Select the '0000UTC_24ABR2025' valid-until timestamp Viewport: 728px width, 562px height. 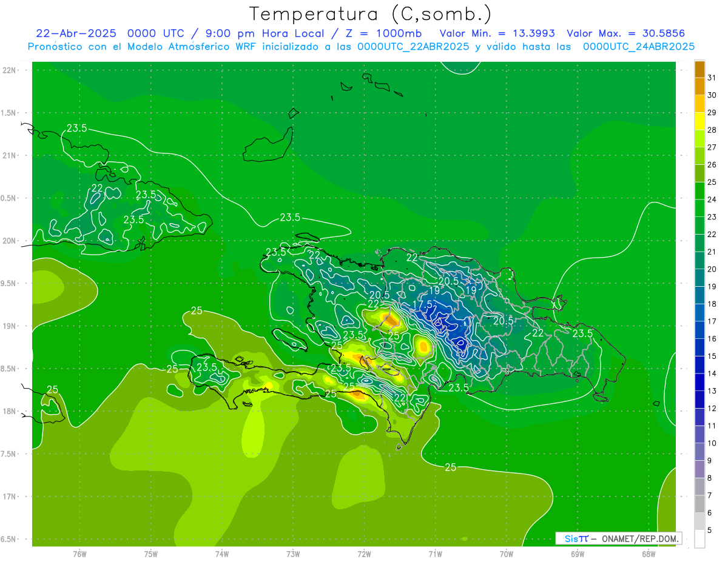coord(639,47)
